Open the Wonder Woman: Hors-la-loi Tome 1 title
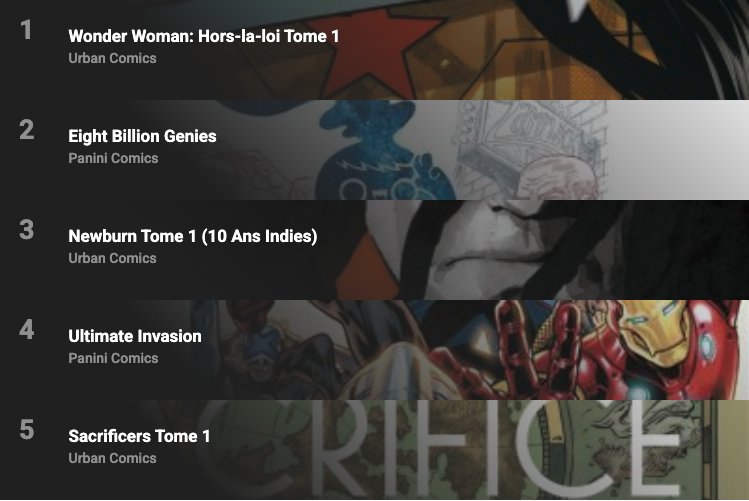Screen dimensions: 749x501 203,36
